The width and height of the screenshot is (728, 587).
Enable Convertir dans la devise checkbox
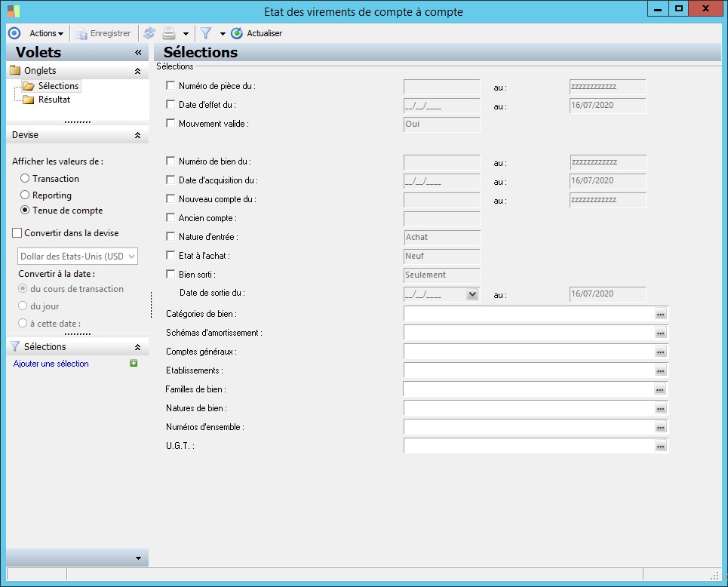click(x=17, y=232)
